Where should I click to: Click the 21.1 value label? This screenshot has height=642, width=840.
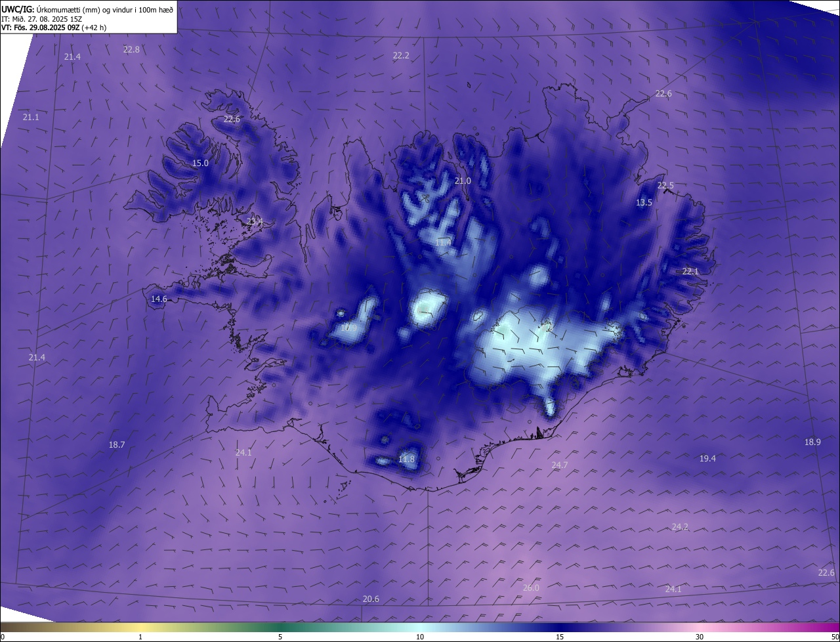(31, 117)
